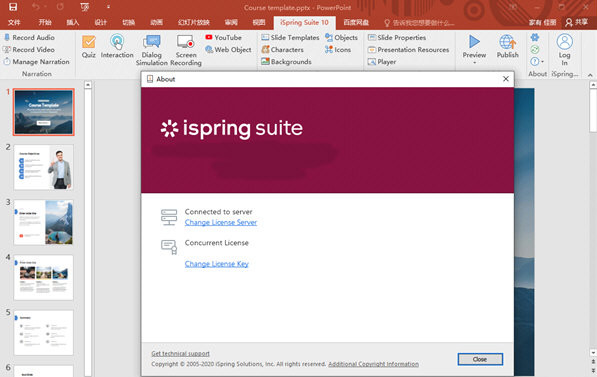The height and width of the screenshot is (377, 597).
Task: Expand the Preview dropdown arrow
Action: [474, 62]
